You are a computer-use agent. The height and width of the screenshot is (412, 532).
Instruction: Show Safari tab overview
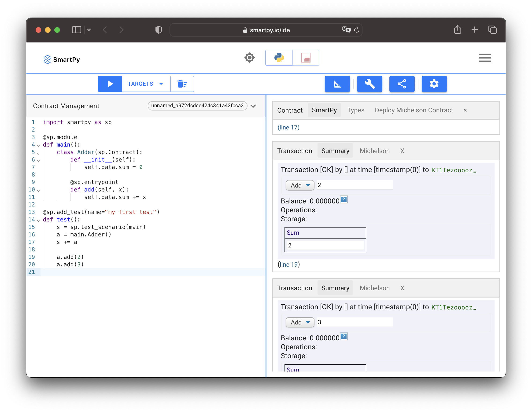coord(492,30)
